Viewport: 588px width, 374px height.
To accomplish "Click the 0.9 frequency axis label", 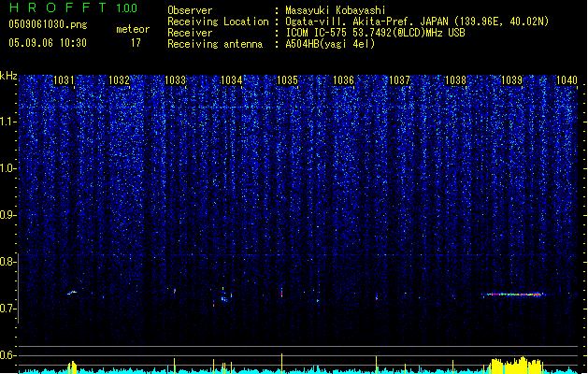I will (x=7, y=215).
